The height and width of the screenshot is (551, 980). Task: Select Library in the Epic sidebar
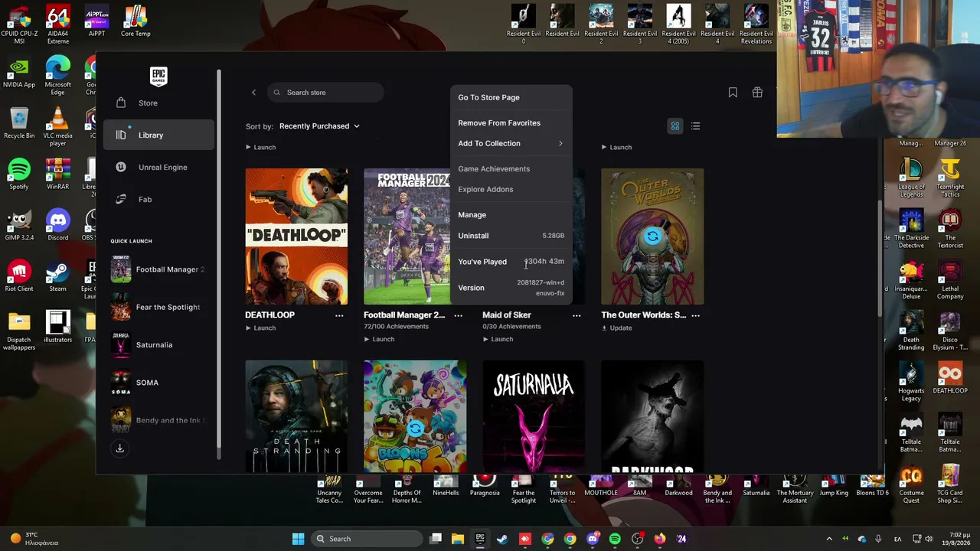[x=158, y=135]
